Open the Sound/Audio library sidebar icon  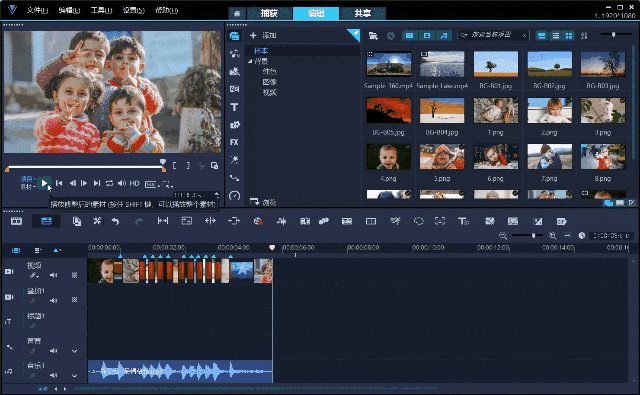click(x=234, y=53)
